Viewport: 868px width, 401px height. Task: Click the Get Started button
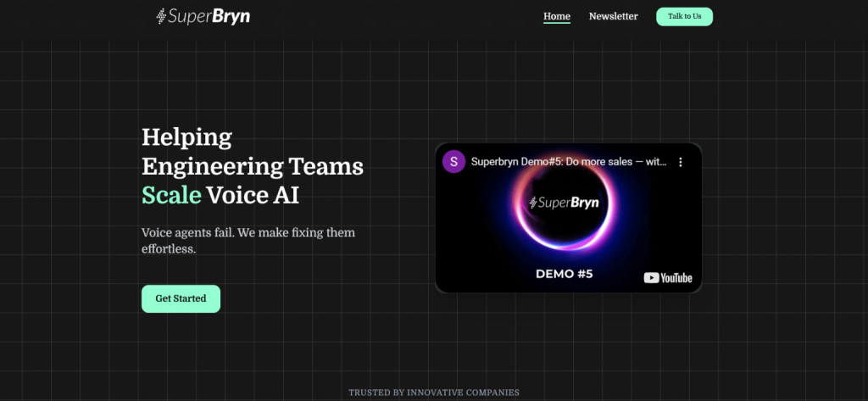click(181, 298)
